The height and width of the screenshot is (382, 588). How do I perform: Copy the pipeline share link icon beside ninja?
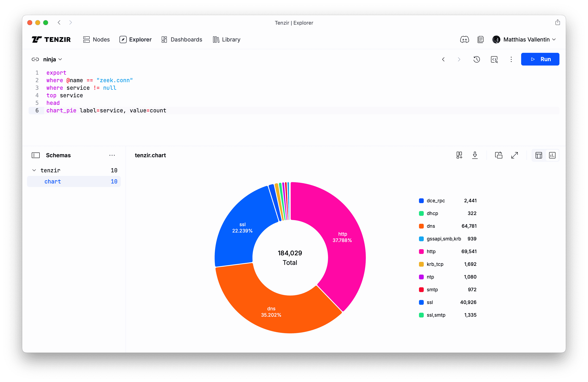(x=36, y=59)
